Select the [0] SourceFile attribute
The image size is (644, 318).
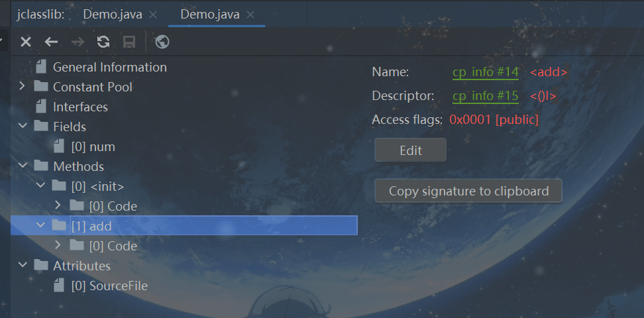[109, 286]
